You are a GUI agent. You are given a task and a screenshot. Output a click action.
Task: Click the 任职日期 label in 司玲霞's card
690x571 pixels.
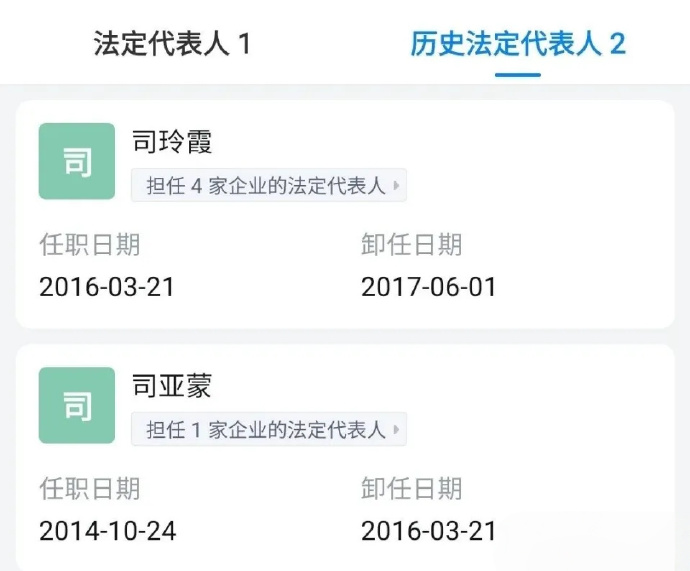tap(89, 244)
